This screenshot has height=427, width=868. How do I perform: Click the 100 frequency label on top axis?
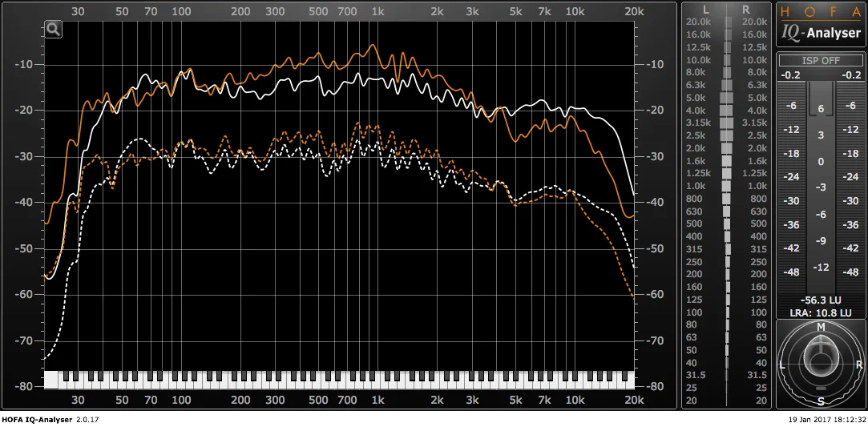[181, 11]
